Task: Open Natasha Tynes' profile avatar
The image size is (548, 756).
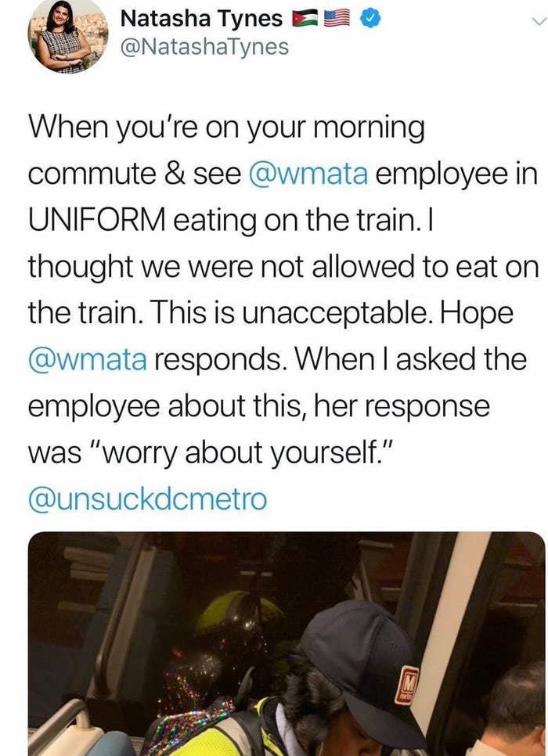Action: coord(67,35)
